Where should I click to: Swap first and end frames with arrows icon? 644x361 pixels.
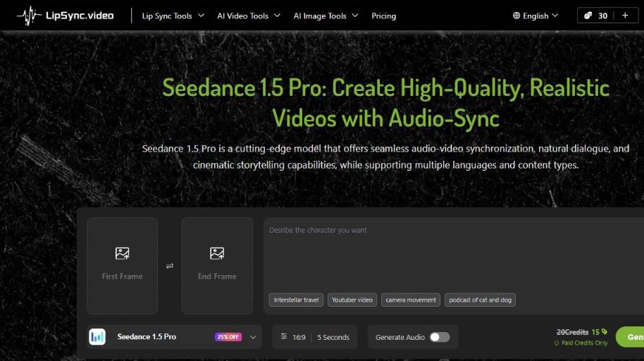tap(169, 266)
